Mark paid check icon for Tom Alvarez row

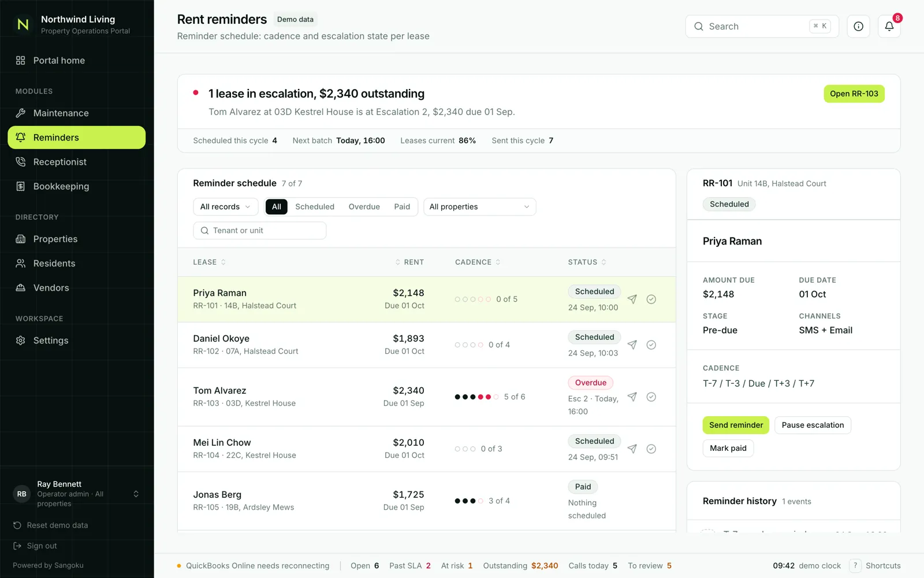coord(651,397)
